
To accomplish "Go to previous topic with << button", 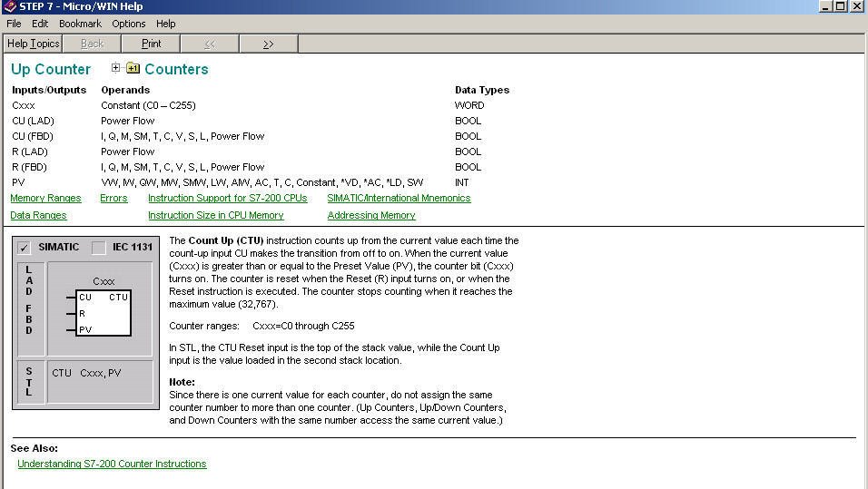I will (210, 44).
